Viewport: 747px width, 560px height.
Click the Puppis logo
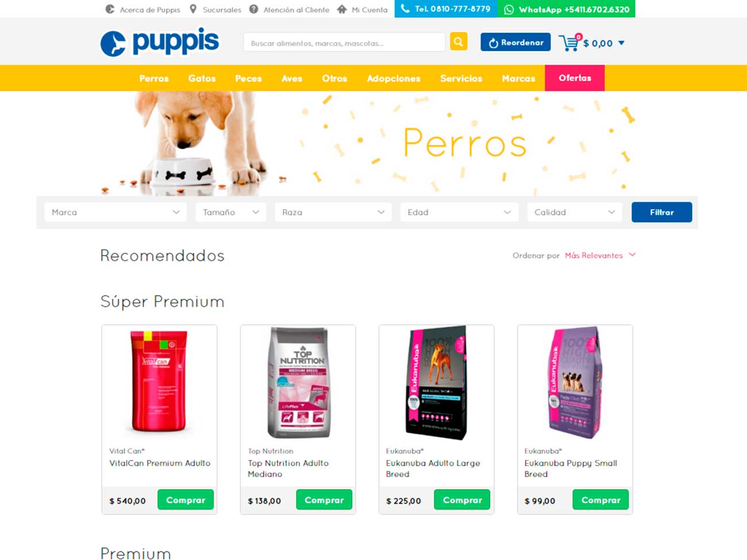point(160,42)
